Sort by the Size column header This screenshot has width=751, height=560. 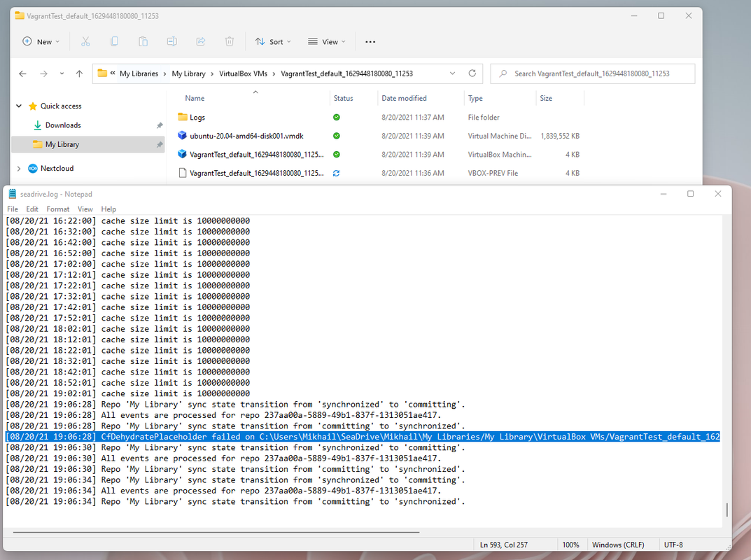(546, 98)
